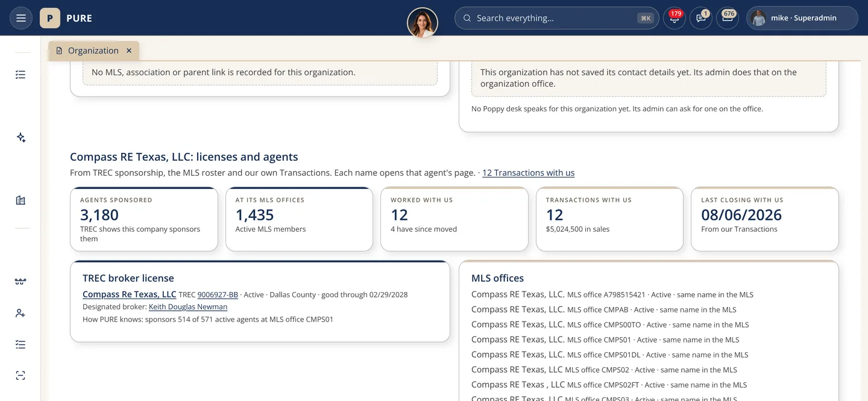Close the Organization tab
Viewport: 868px width, 401px height.
pos(129,51)
